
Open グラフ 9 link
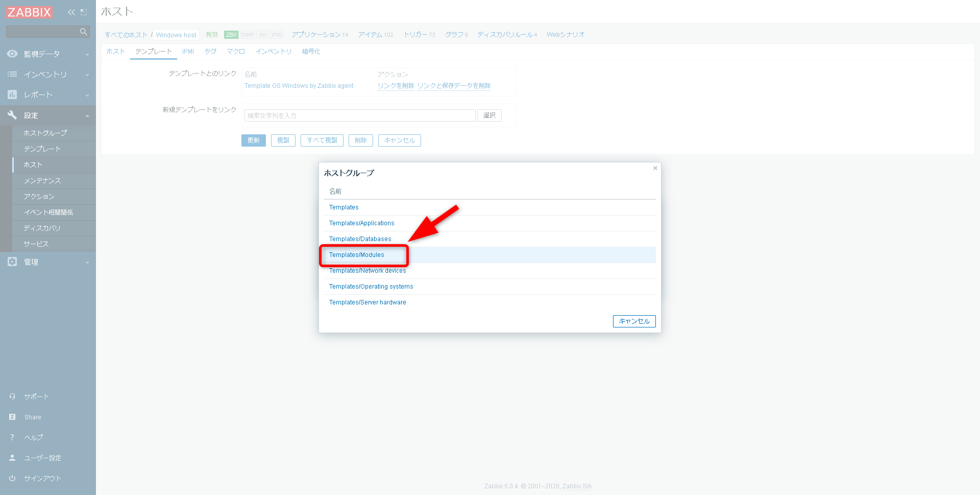tap(456, 35)
